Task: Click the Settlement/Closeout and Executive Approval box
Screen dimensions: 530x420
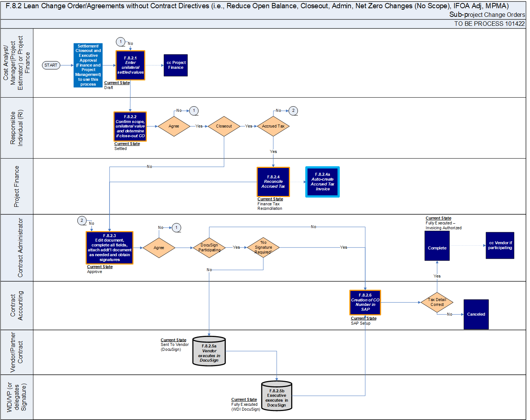Action: 88,65
